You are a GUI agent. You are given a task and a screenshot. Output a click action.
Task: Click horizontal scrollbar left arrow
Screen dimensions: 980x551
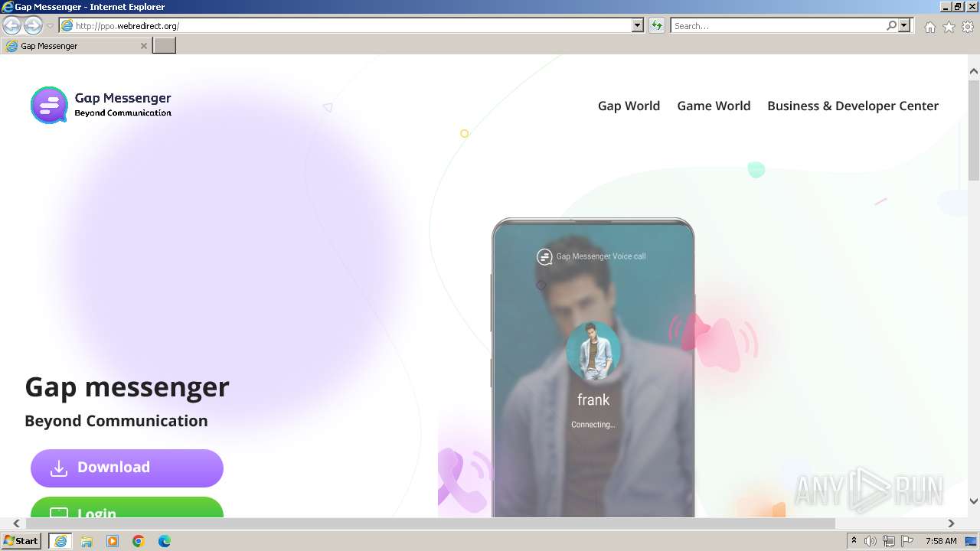(x=17, y=523)
